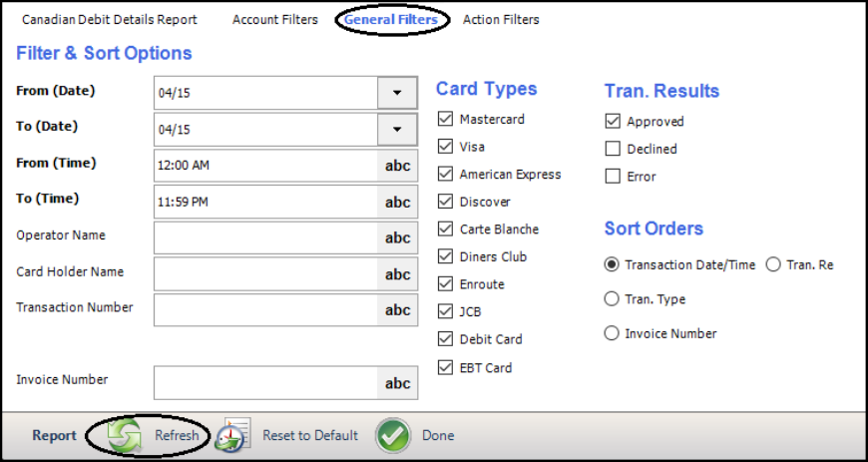Open the To (Date) dropdown arrow
868x462 pixels.
click(397, 130)
